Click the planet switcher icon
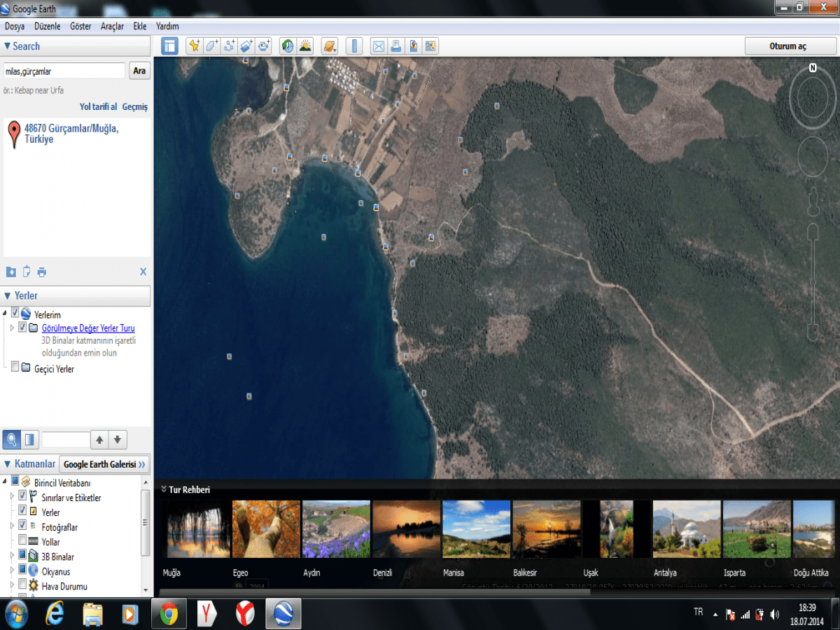The height and width of the screenshot is (630, 840). click(329, 46)
